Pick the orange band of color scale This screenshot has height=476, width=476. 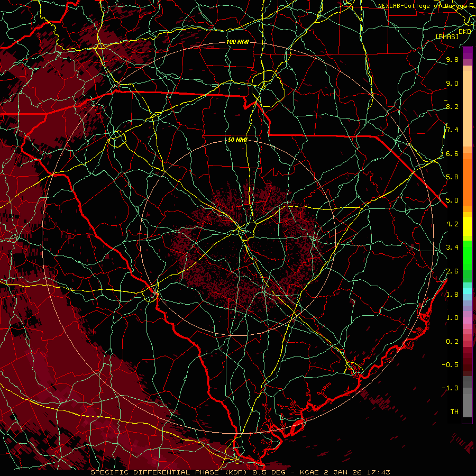click(467, 182)
